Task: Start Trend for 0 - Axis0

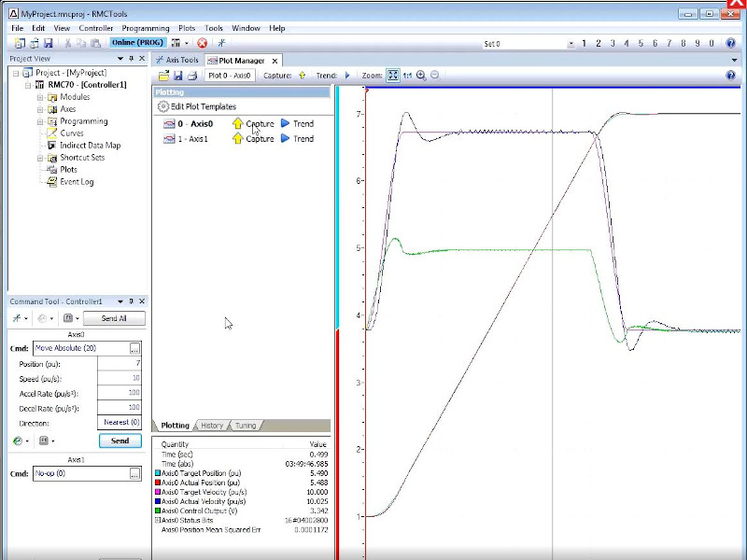Action: pyautogui.click(x=286, y=123)
